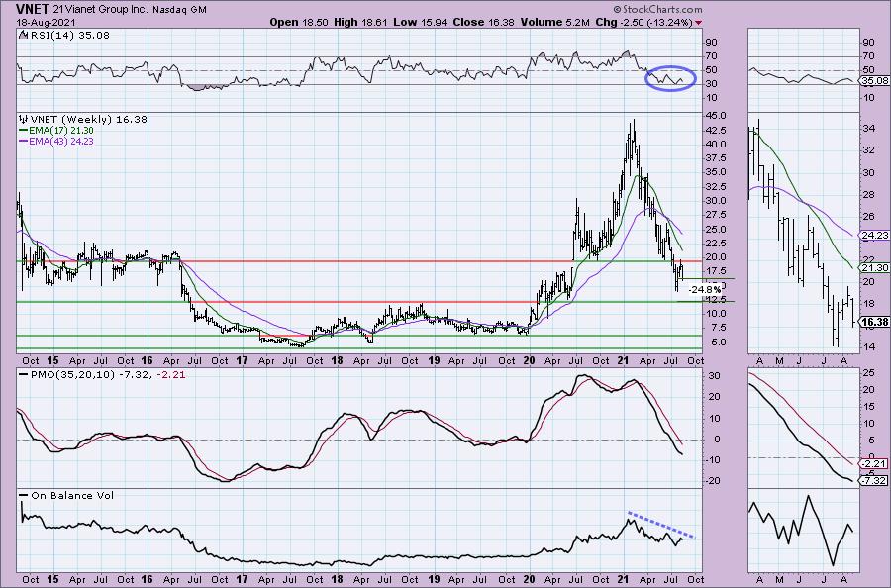
Task: Click the 12.5 price axis label
Action: tap(716, 299)
